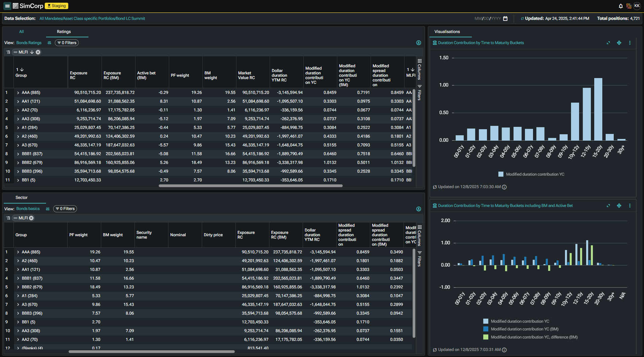This screenshot has width=644, height=357.
Task: Click the download icon of the Sector panel
Action: (418, 209)
